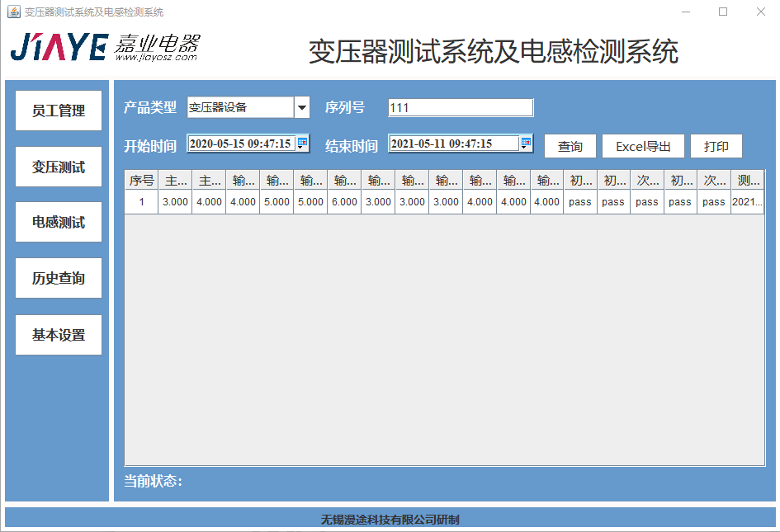Open the 结束时间 calendar picker icon
The height and width of the screenshot is (532, 780).
click(x=526, y=144)
